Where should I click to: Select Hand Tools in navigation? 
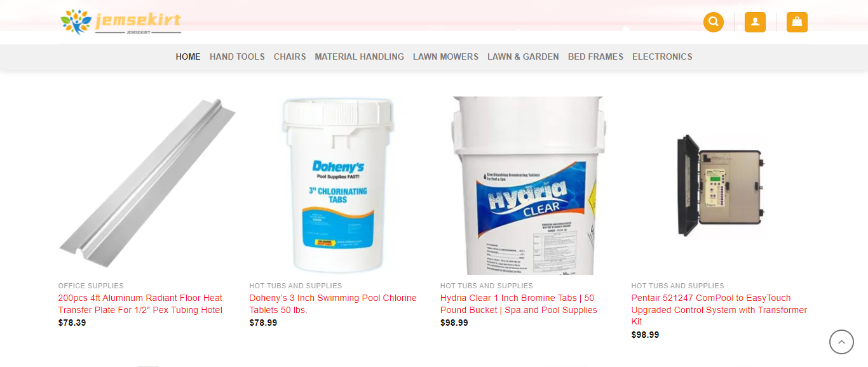point(237,57)
